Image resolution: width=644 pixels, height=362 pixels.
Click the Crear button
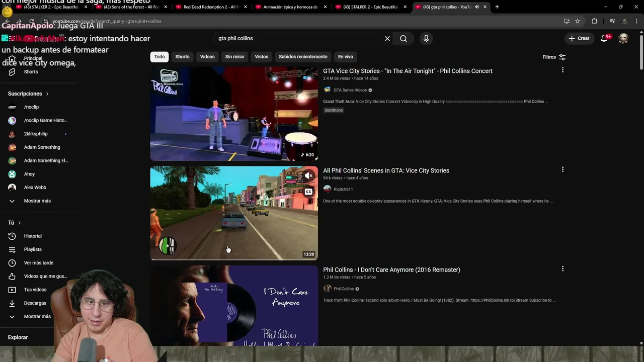click(x=579, y=38)
